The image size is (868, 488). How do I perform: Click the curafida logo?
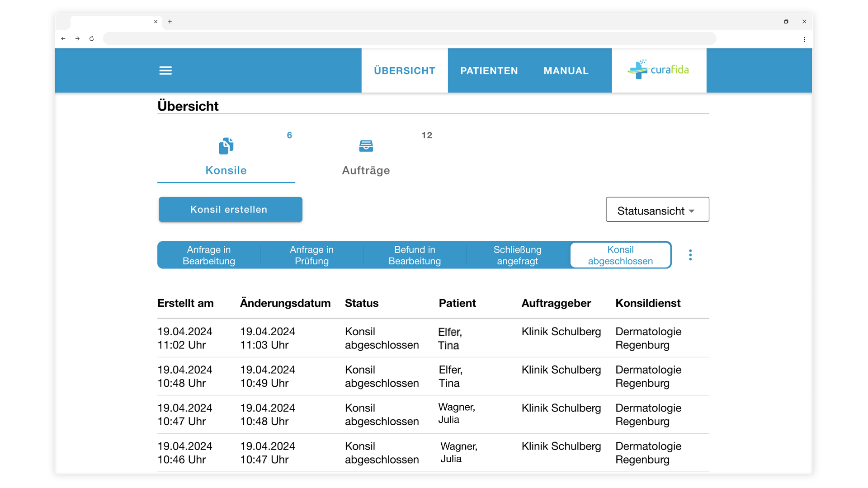tap(659, 70)
